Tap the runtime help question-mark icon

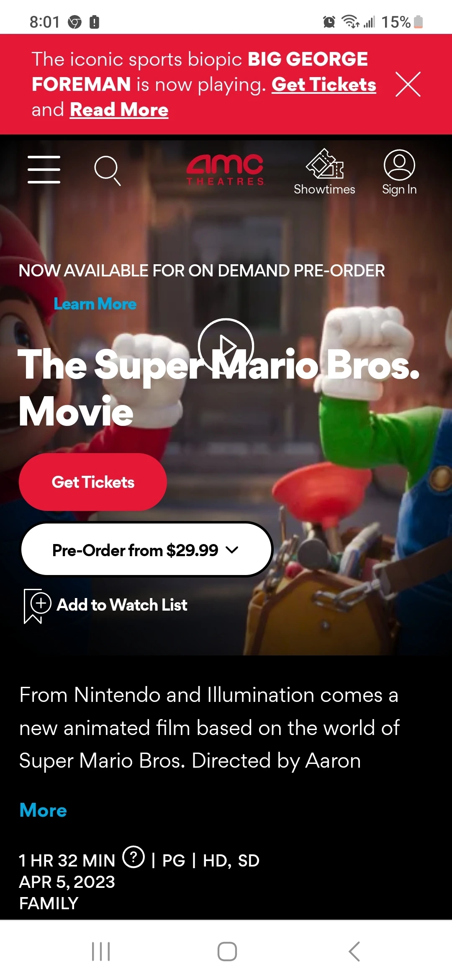(134, 857)
